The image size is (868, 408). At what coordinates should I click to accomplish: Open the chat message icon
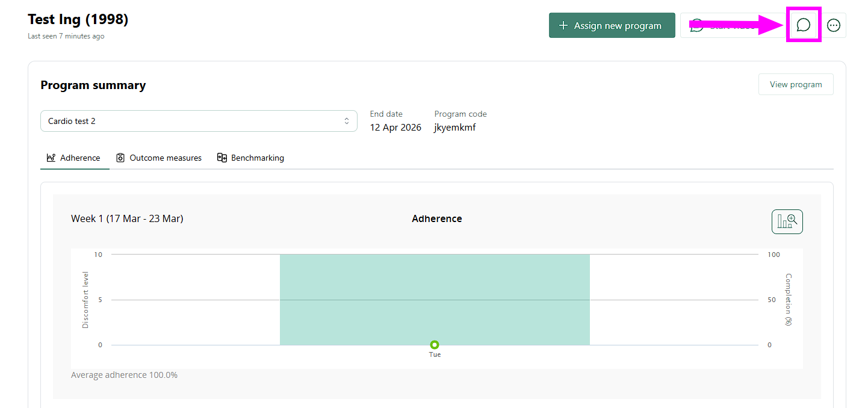point(803,25)
